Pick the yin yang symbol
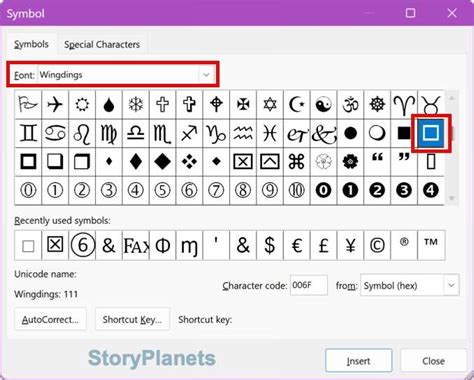474x380 pixels. (x=324, y=104)
